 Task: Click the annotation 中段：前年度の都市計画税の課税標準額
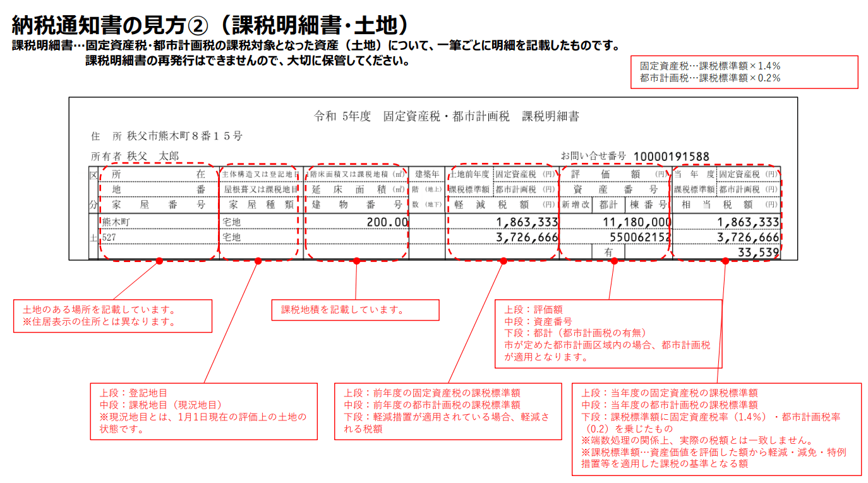432,405
